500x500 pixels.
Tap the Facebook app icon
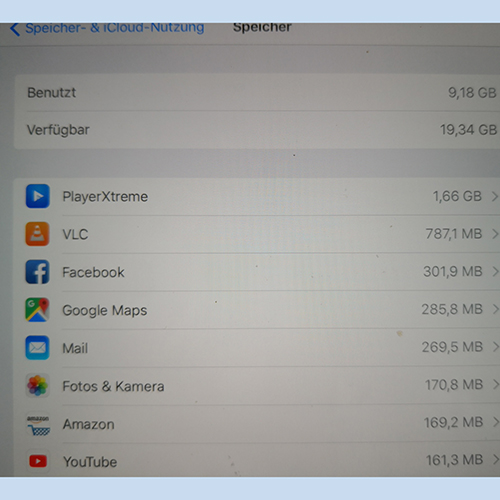point(37,272)
